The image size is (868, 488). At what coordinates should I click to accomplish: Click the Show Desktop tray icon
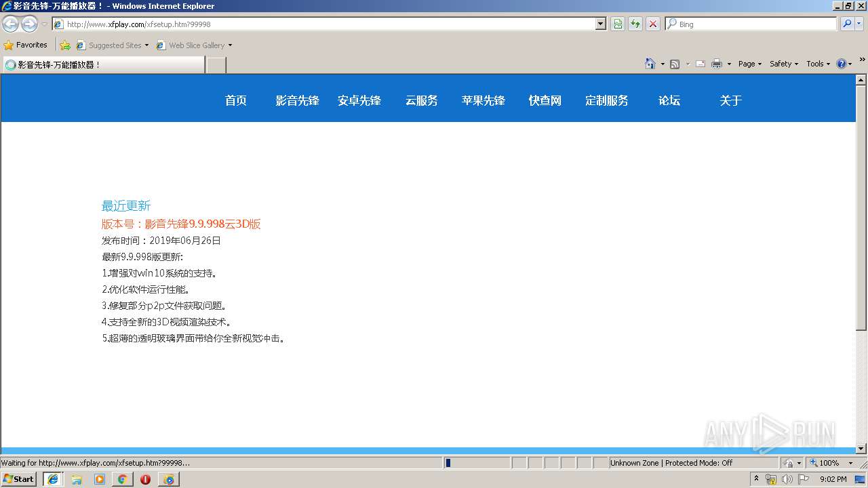pyautogui.click(x=861, y=479)
